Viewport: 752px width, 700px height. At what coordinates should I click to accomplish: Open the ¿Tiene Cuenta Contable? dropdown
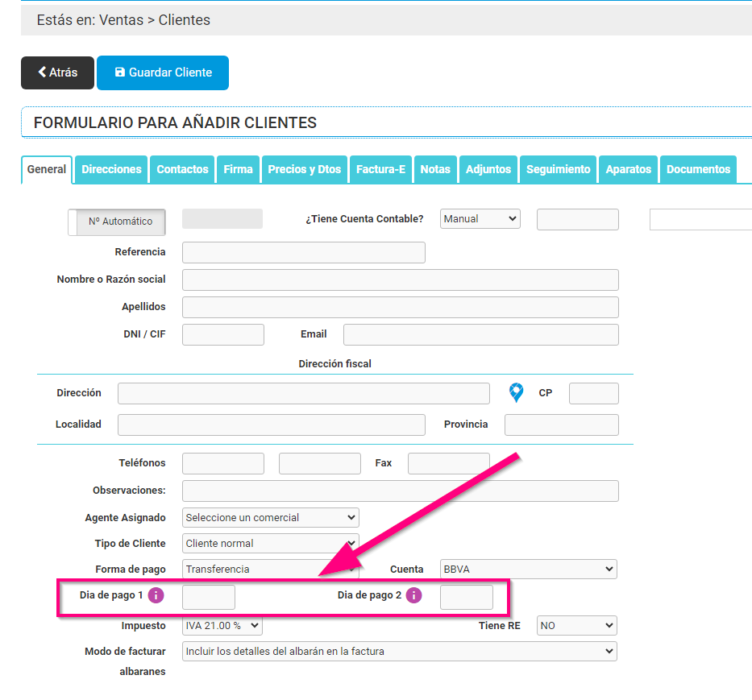(480, 218)
